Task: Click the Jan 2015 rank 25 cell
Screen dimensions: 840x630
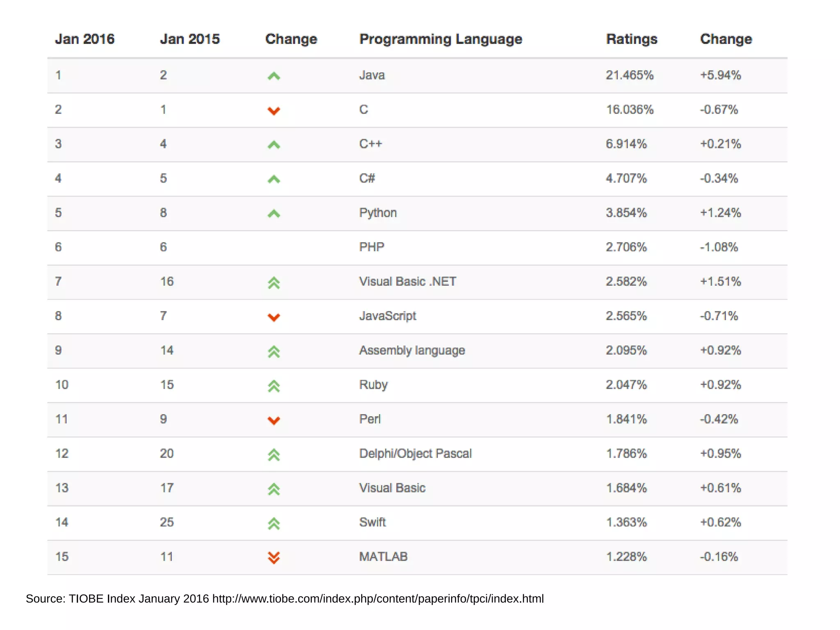Action: coord(167,522)
